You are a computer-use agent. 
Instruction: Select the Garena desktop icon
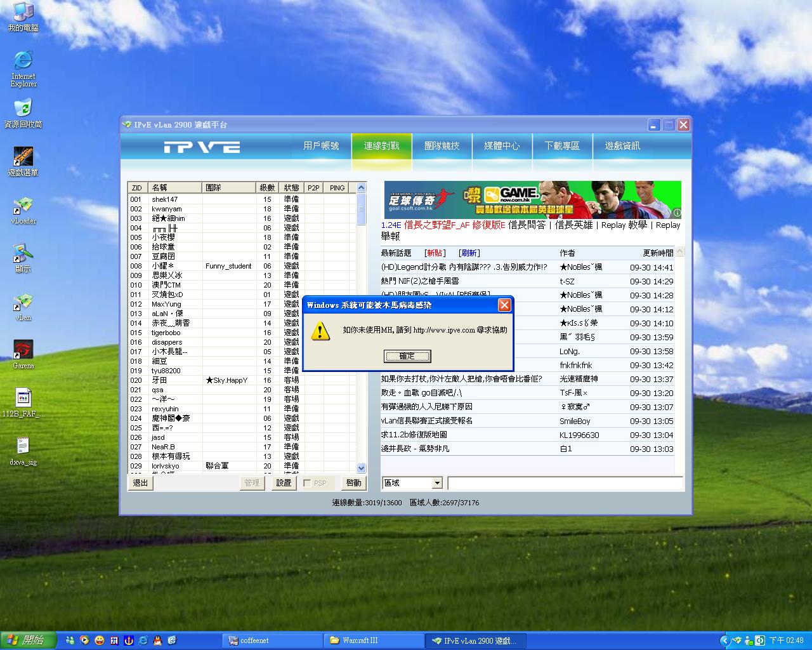click(x=23, y=354)
